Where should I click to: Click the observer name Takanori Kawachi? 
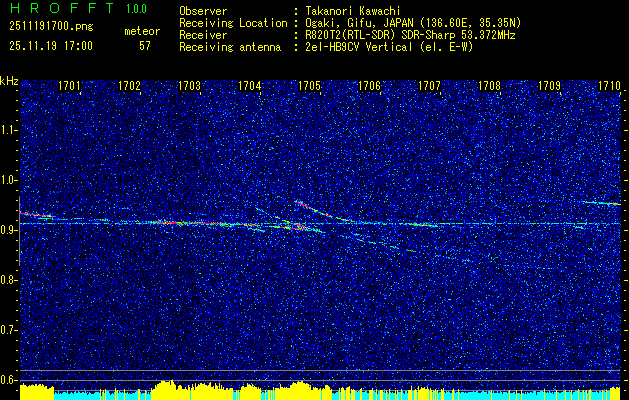point(352,11)
